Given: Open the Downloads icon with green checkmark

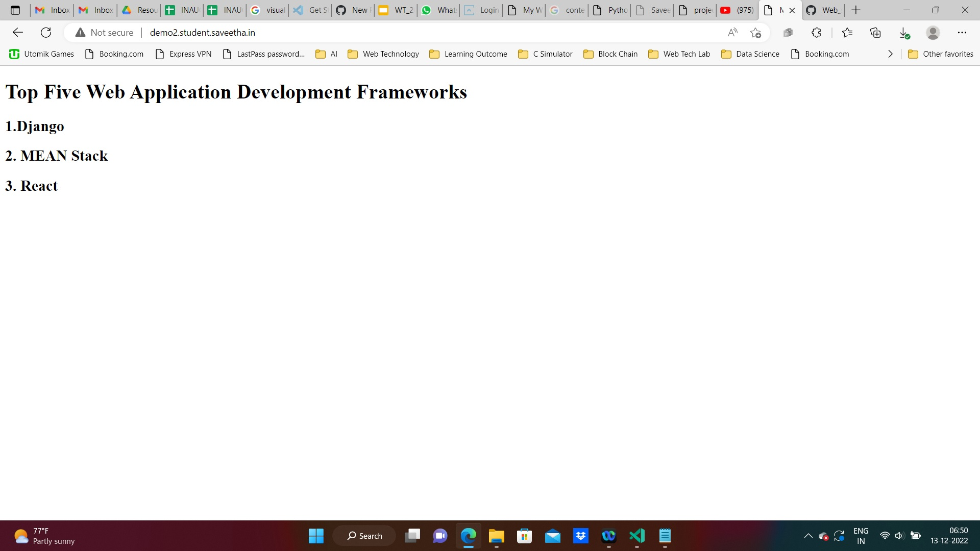Looking at the screenshot, I should tap(904, 32).
